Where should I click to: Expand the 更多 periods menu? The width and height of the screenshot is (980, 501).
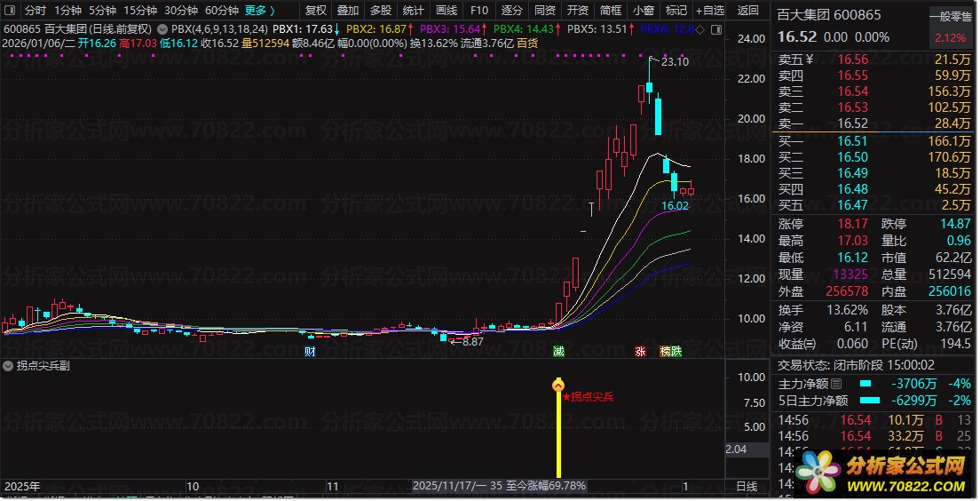point(259,10)
